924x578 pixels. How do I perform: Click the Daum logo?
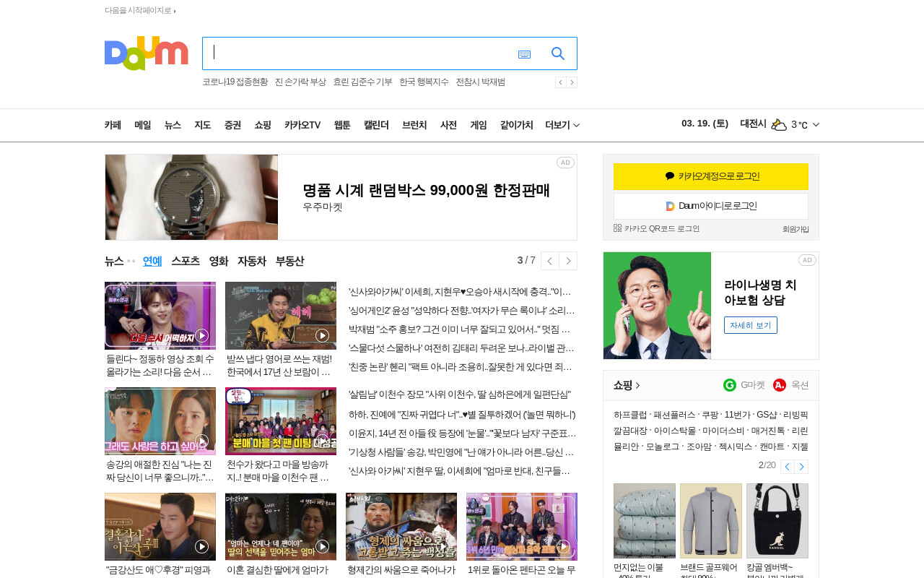point(147,53)
